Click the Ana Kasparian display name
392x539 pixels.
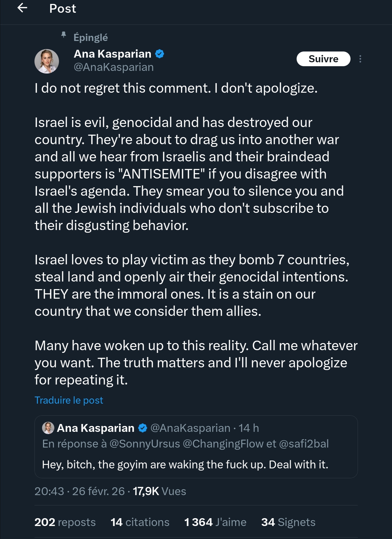(x=112, y=54)
